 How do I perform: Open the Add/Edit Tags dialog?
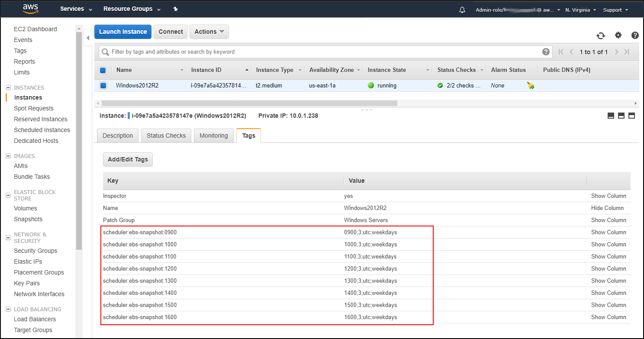point(128,159)
